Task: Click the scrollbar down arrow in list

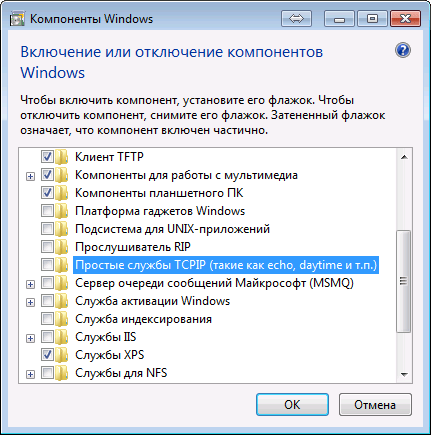Action: pyautogui.click(x=404, y=375)
